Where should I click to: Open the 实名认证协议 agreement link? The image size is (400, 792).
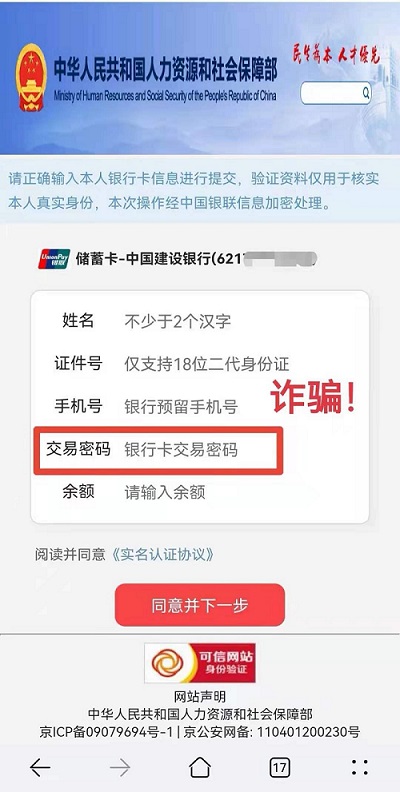(161, 555)
